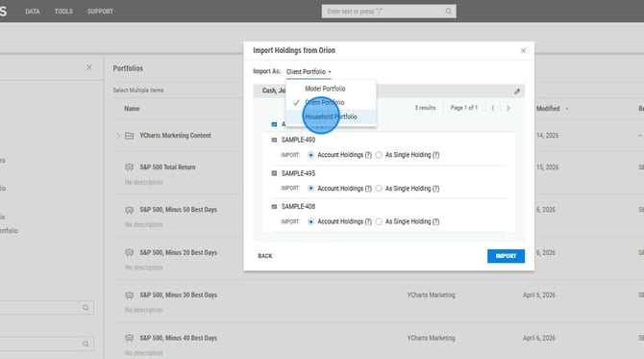Close the Import Holdings from Orion dialog

coord(523,51)
